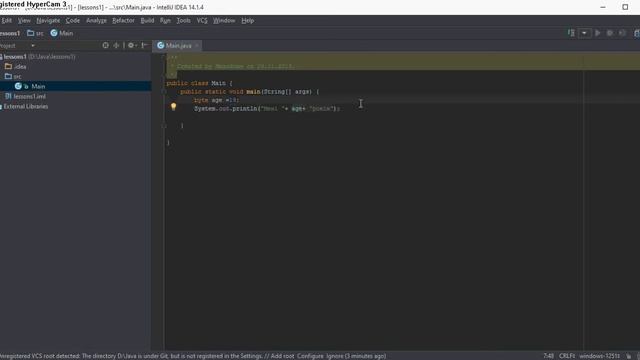The image size is (640, 360).
Task: Switch to the Main.java editor tab
Action: [x=178, y=46]
